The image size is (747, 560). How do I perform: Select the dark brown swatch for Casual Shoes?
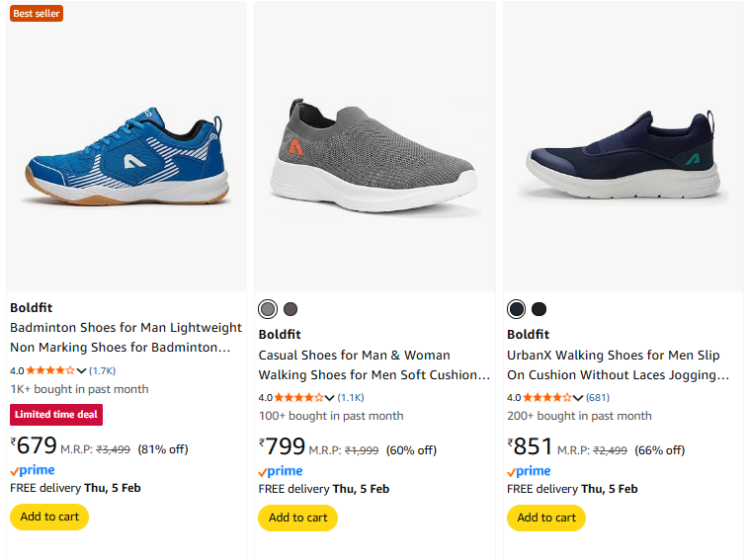[290, 309]
